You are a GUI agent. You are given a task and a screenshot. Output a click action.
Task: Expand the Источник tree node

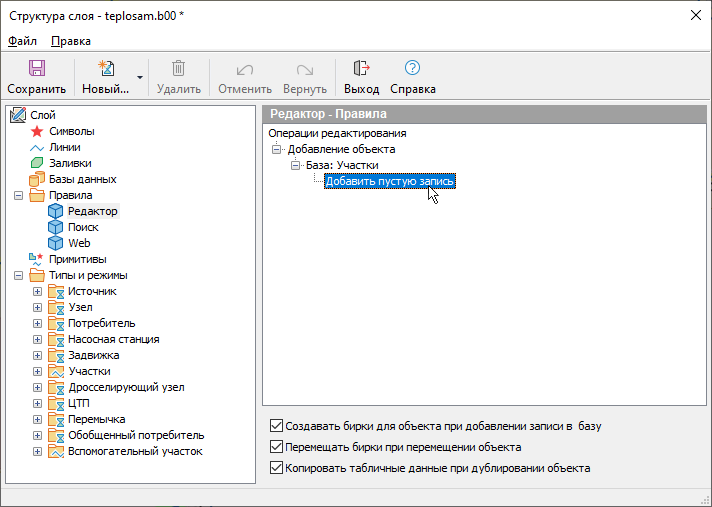[x=38, y=291]
